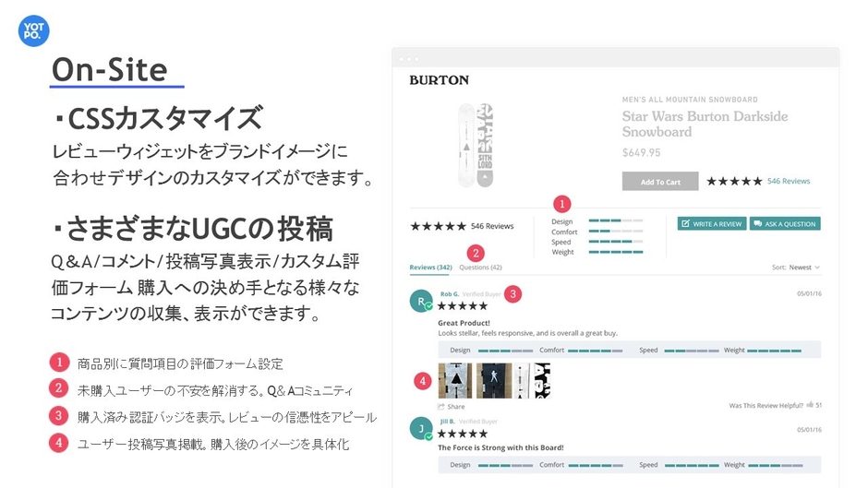
Task: Click the Design rating bar in summary
Action: pyautogui.click(x=616, y=220)
